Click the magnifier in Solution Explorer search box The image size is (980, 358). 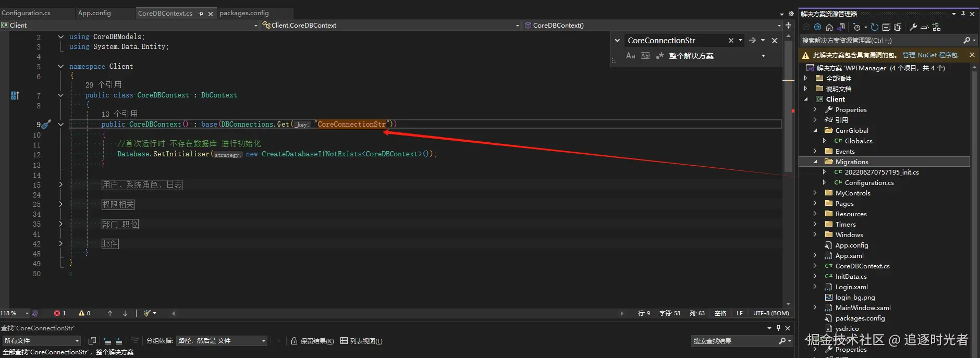pos(967,40)
